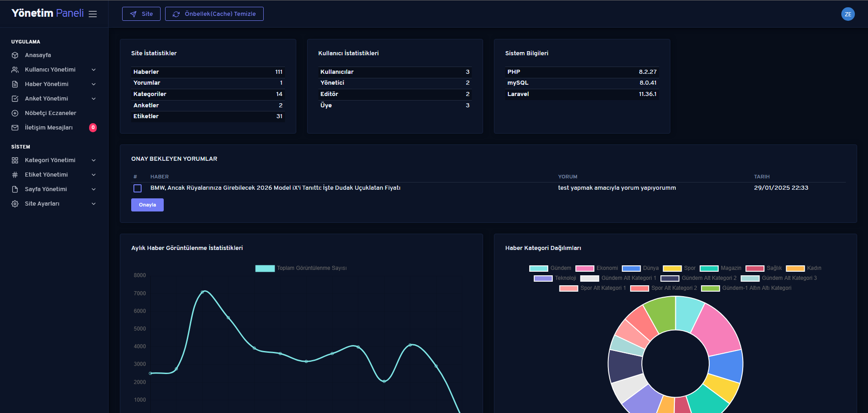Screen dimensions: 868x413
Task: Toggle the Spor legend color swatch
Action: (672, 269)
